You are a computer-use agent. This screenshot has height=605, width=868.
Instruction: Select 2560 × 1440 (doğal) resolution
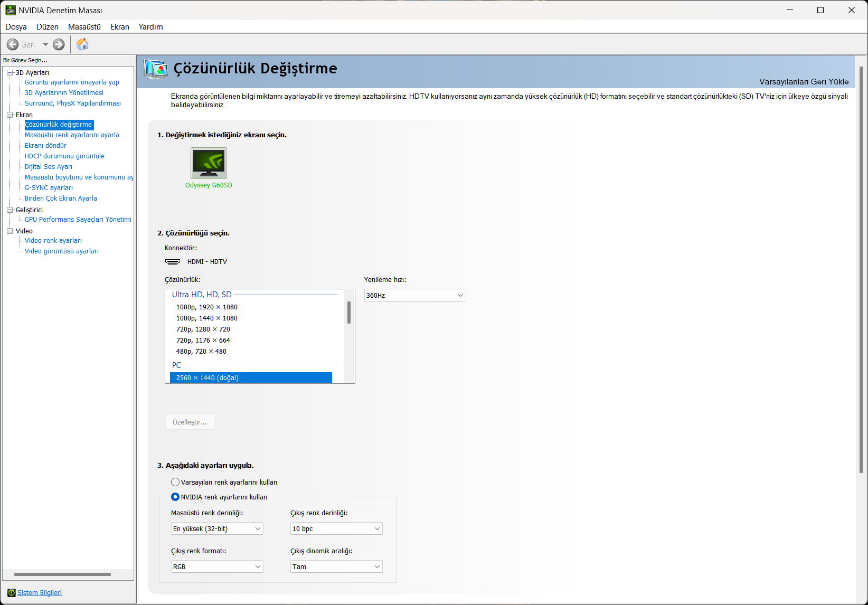pos(251,378)
